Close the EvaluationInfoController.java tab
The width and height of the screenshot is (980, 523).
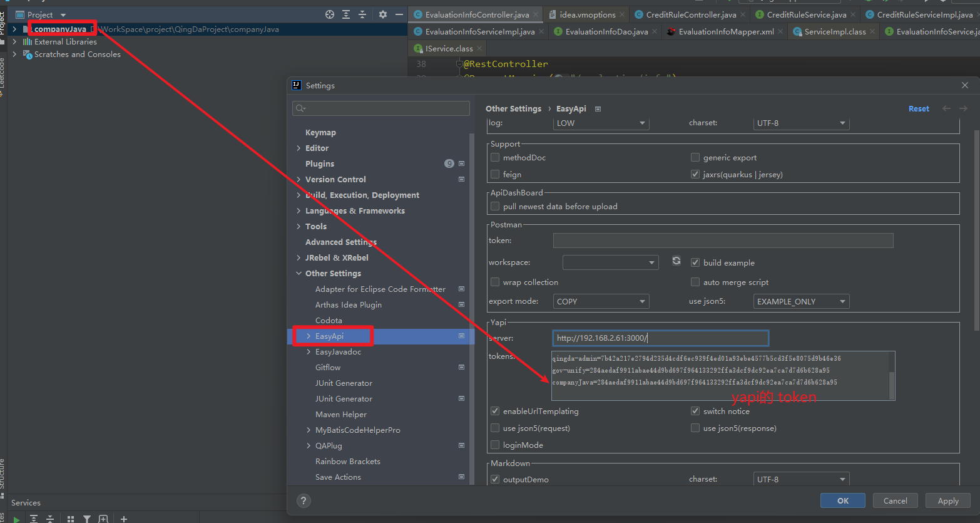point(536,14)
